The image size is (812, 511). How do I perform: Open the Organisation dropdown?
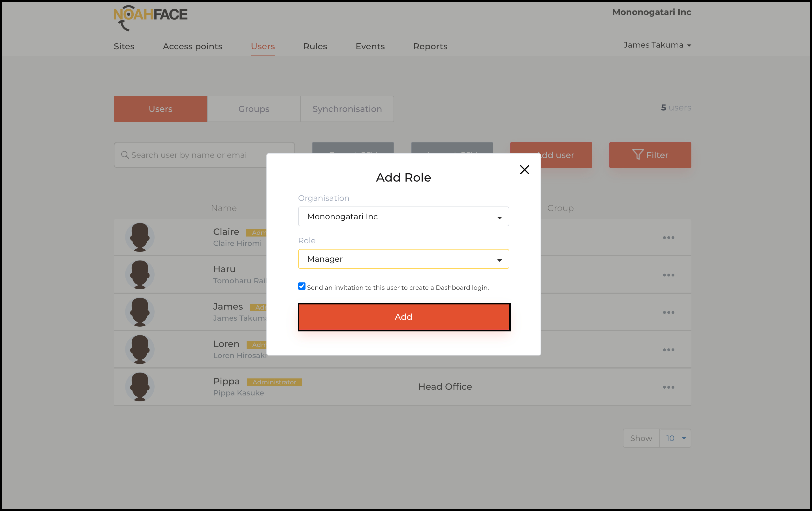pos(403,216)
